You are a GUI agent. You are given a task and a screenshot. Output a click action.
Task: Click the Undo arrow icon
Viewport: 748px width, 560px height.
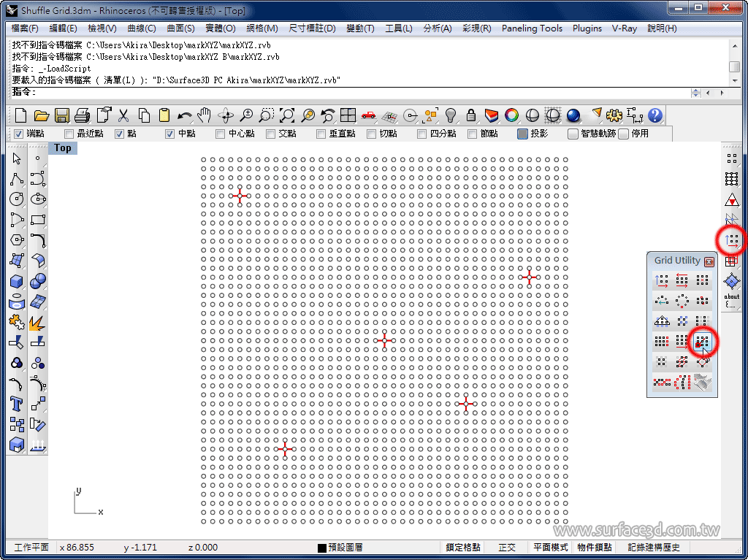(x=185, y=115)
